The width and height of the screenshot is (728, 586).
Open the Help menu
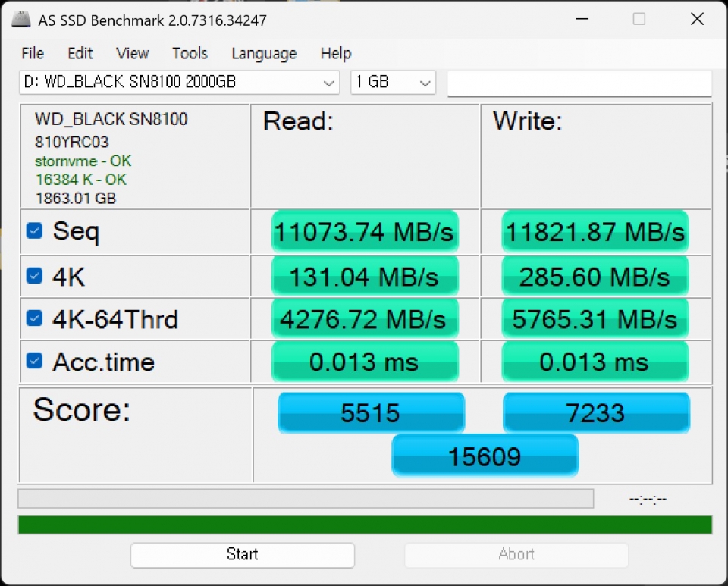tap(336, 53)
